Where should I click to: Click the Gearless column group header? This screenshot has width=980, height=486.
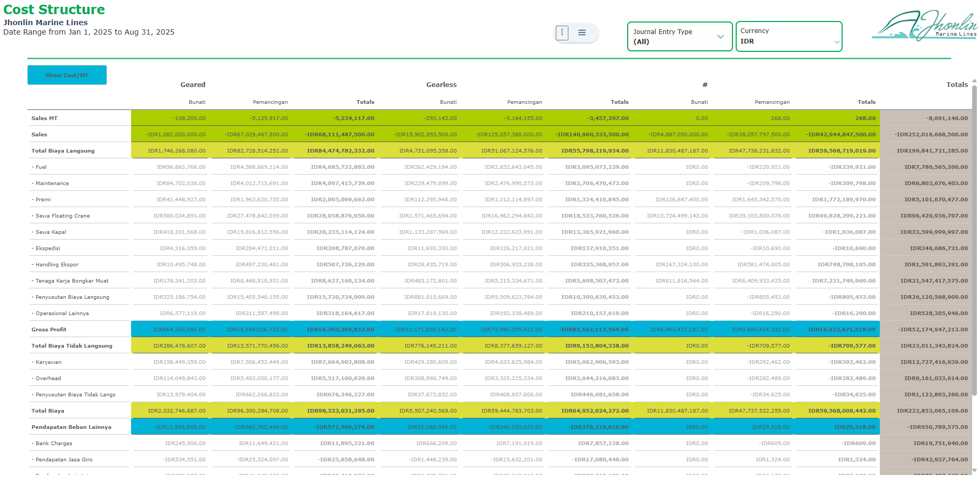click(x=441, y=85)
